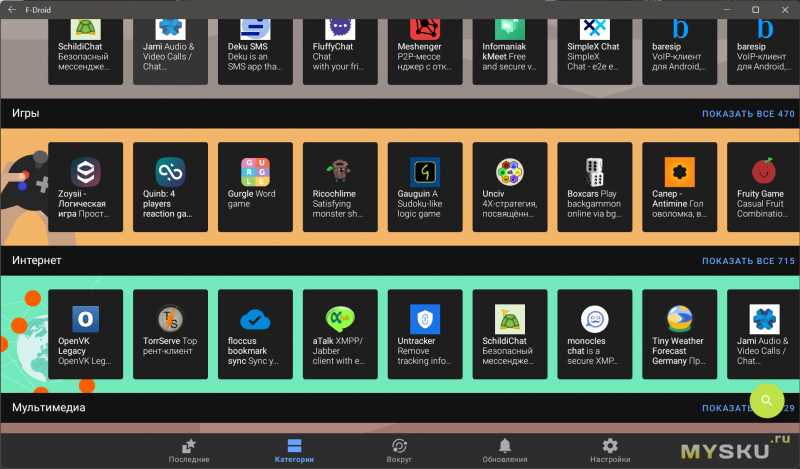Open Unciv 4X strategy card

click(510, 187)
